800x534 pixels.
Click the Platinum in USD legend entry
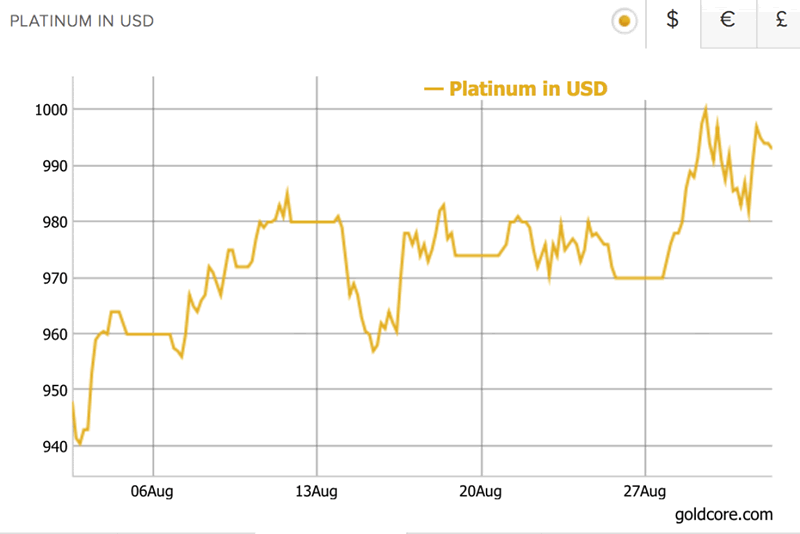528,89
